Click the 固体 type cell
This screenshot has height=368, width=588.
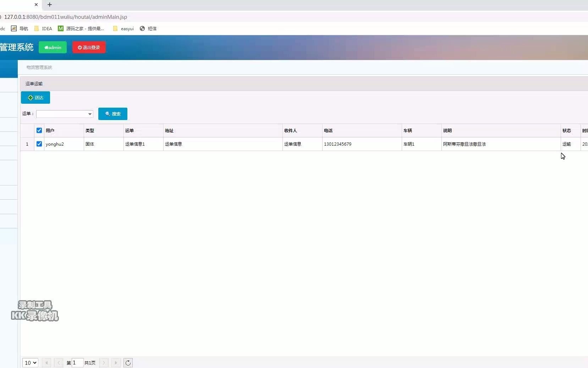[x=104, y=144]
